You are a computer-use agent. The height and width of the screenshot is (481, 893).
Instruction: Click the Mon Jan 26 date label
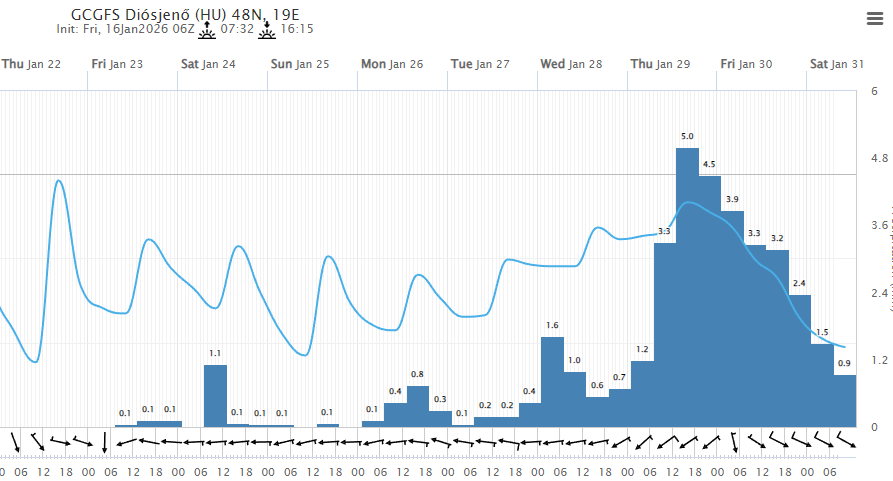point(392,64)
